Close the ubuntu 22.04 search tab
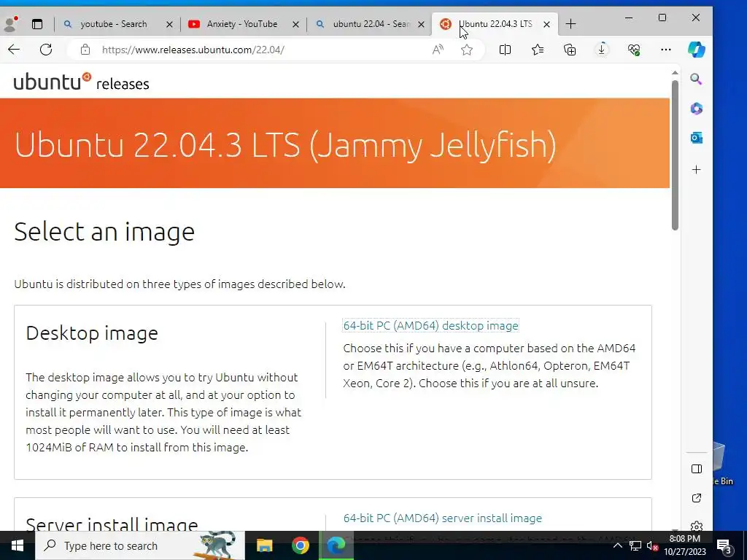Screen dimensions: 747x560 point(421,24)
